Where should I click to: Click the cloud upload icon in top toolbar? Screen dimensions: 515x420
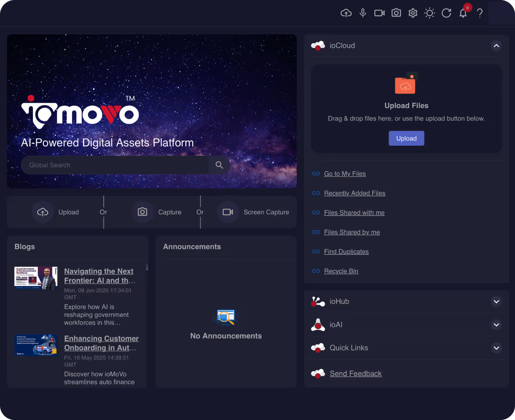point(346,13)
